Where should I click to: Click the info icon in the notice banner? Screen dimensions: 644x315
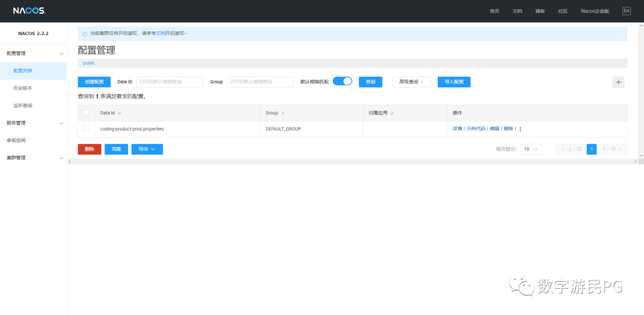[85, 34]
